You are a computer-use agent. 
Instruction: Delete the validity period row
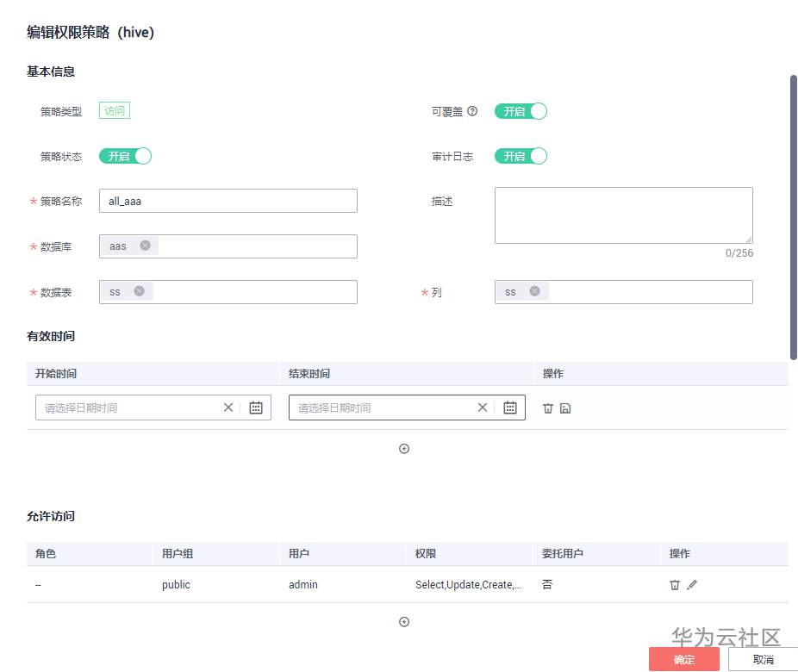pos(548,408)
